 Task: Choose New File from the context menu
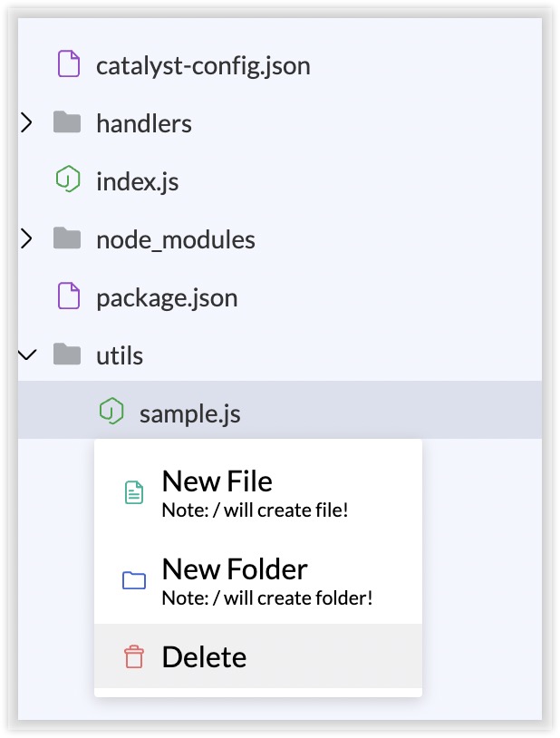coord(258,493)
